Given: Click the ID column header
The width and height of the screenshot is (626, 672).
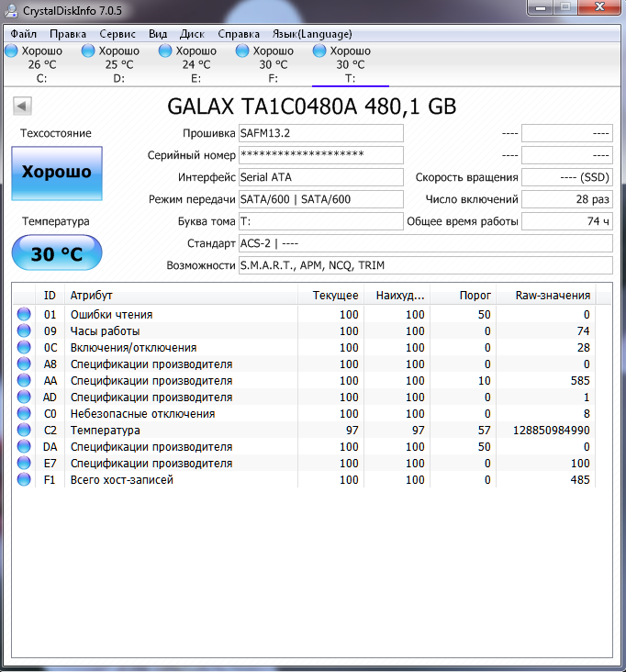Looking at the screenshot, I should point(50,296).
